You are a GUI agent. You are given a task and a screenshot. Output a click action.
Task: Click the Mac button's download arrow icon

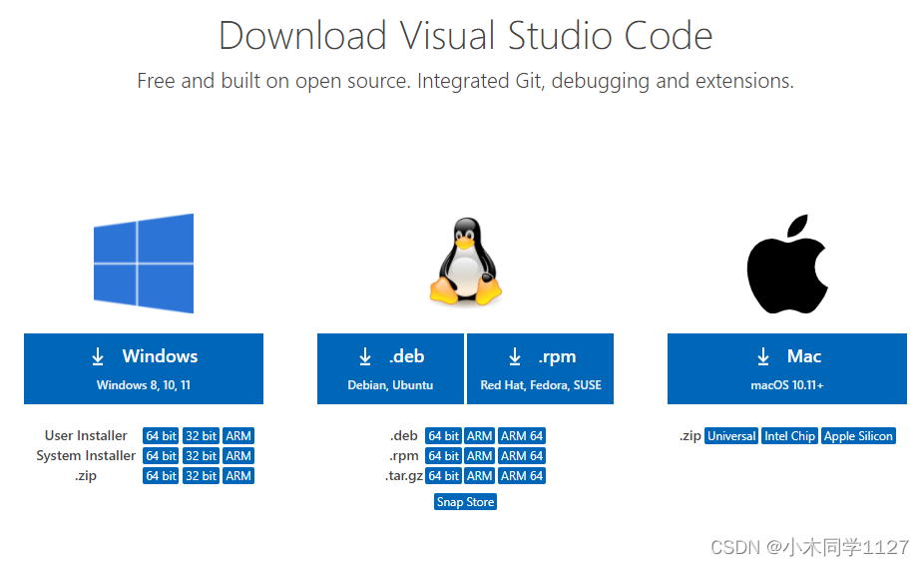[x=763, y=356]
